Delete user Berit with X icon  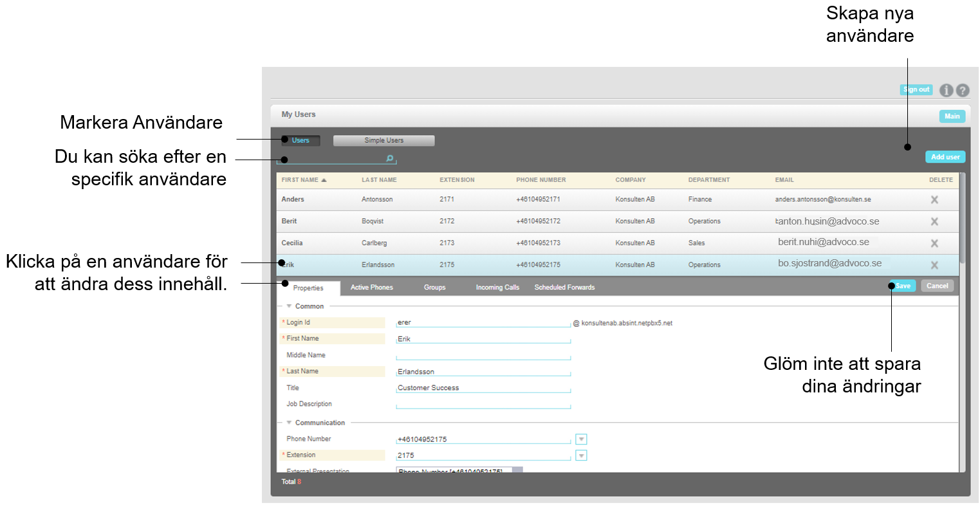tap(934, 222)
